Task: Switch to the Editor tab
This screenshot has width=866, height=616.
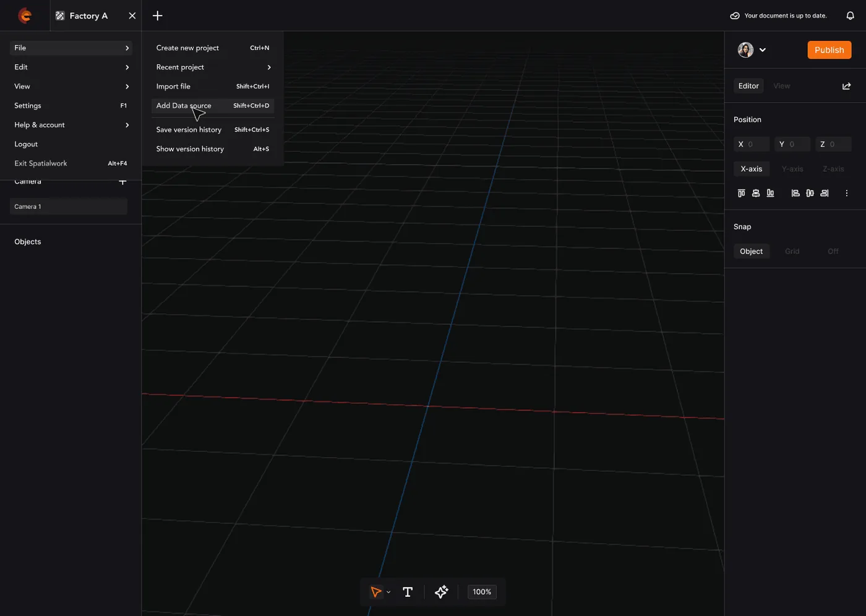Action: (x=748, y=86)
